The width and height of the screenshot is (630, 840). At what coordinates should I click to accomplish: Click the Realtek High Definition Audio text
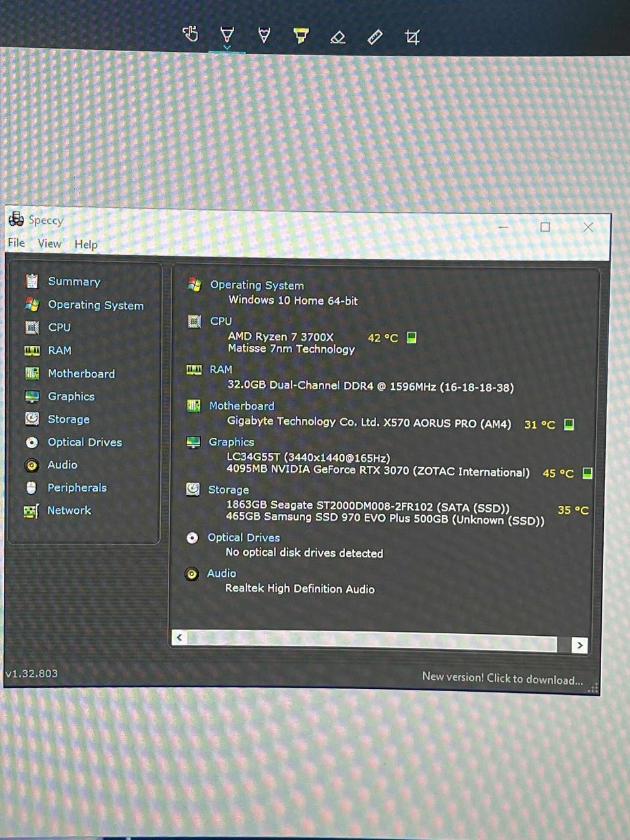[x=300, y=589]
